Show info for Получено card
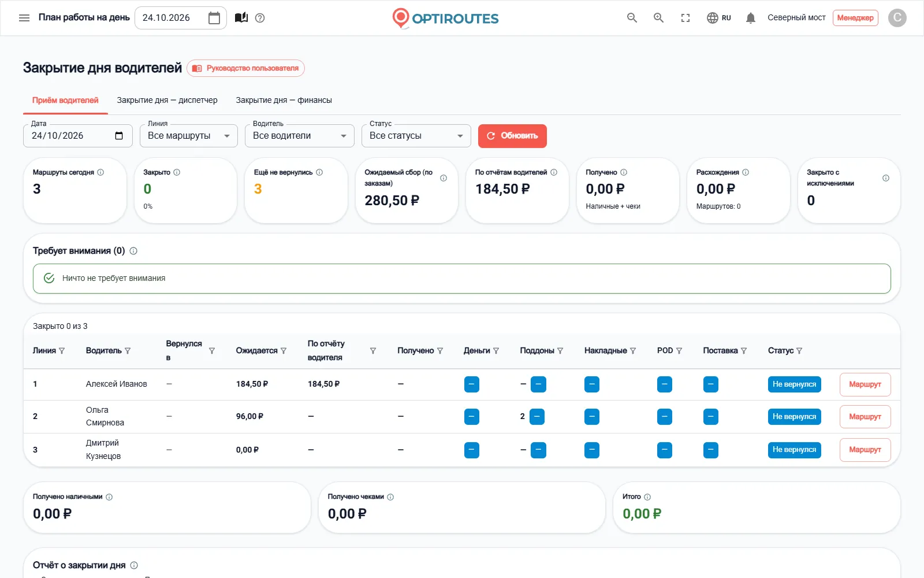Image resolution: width=924 pixels, height=578 pixels. click(x=624, y=172)
